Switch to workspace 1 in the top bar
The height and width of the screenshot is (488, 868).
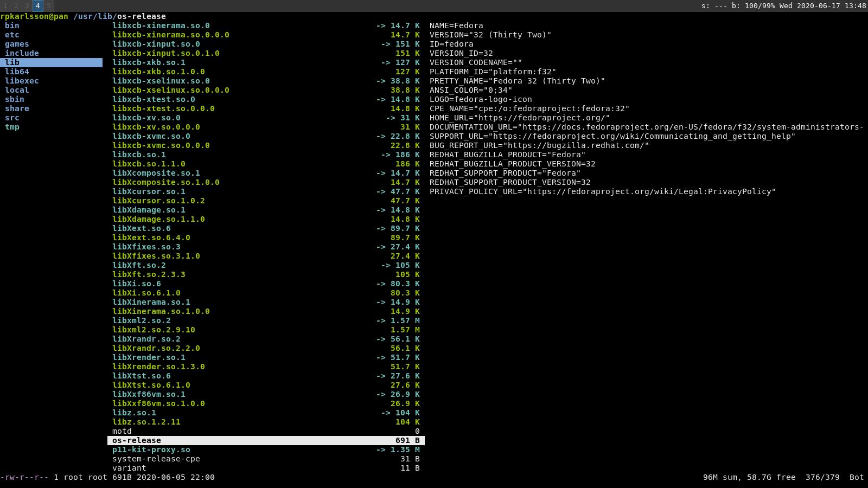coord(5,5)
